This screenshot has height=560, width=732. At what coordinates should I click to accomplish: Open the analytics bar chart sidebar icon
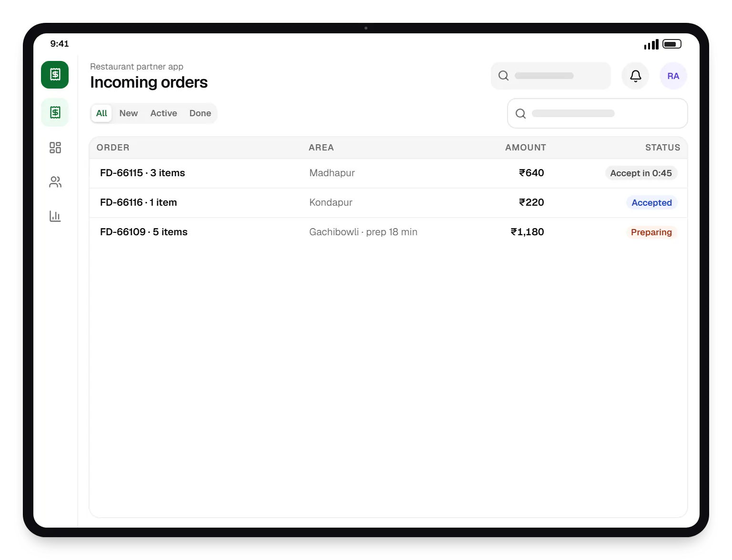coord(55,216)
